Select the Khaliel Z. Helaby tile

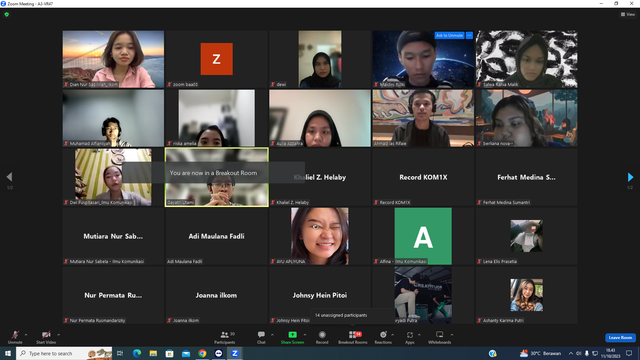320,177
